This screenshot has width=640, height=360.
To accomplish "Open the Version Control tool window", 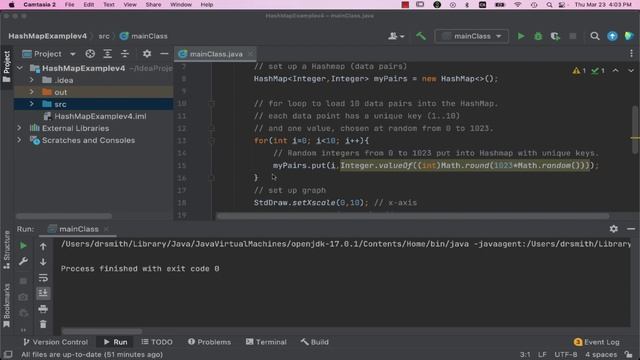I will 56,342.
